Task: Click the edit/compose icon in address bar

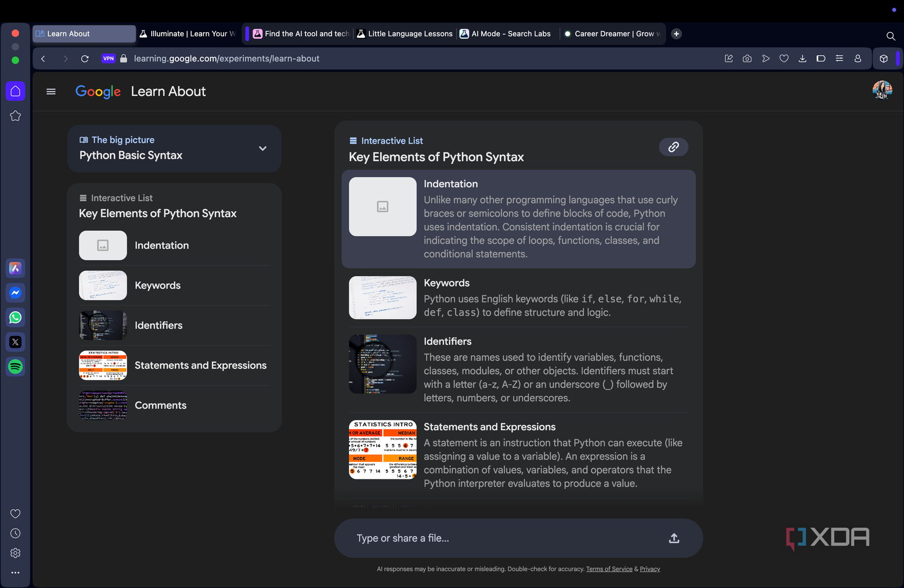Action: click(729, 59)
